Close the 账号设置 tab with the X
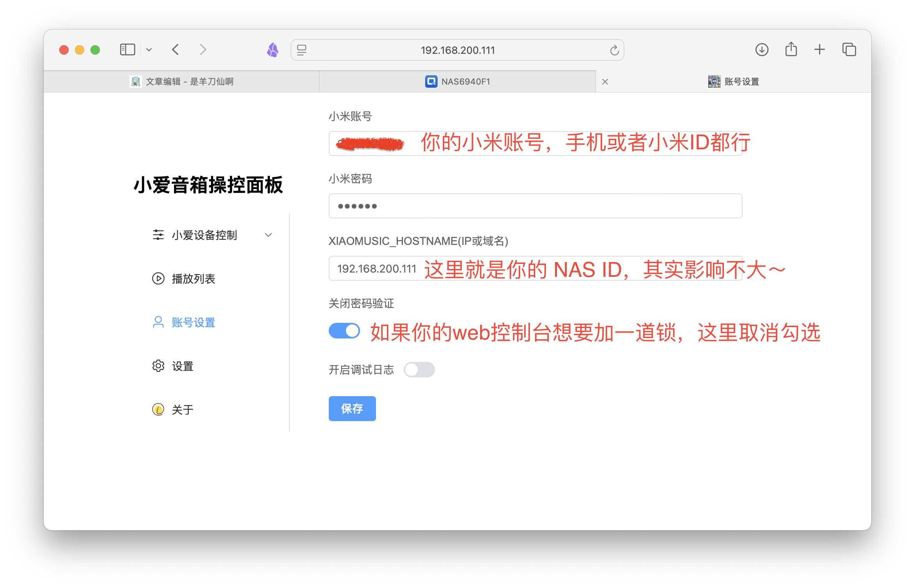Image resolution: width=915 pixels, height=588 pixels. tap(605, 81)
